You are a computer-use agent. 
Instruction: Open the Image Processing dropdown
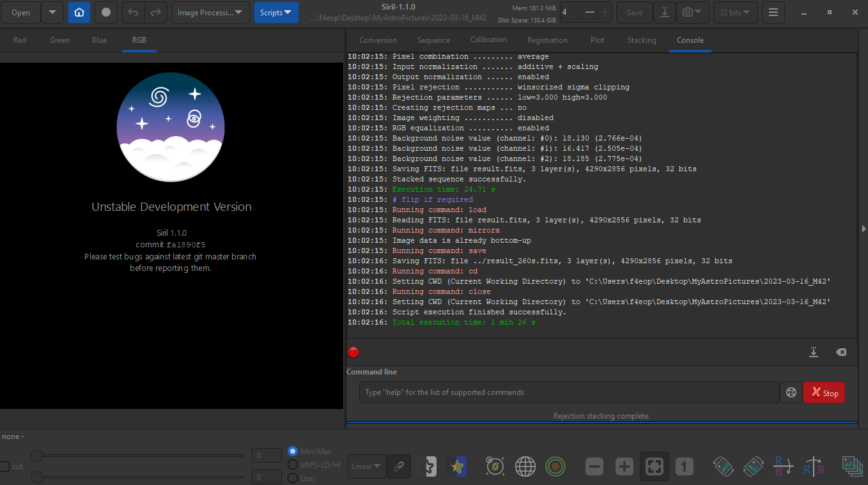[210, 12]
